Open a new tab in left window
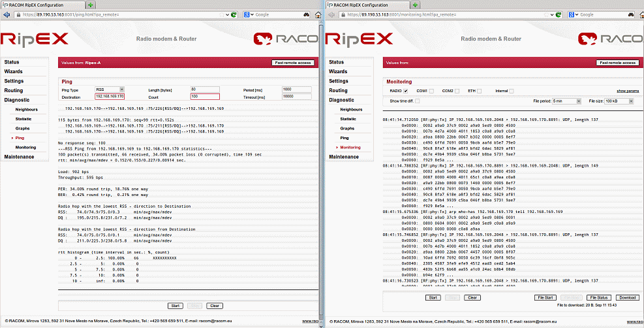This screenshot has width=644, height=328. [x=90, y=5]
